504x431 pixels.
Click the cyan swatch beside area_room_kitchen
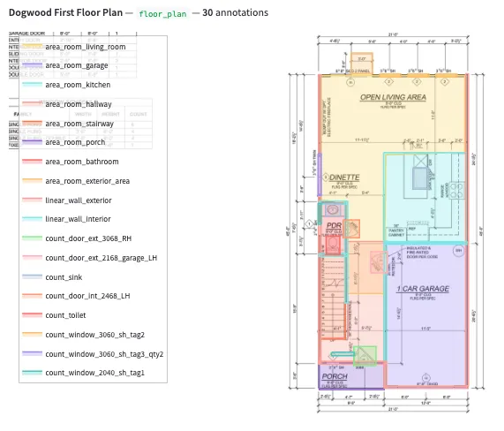point(32,85)
